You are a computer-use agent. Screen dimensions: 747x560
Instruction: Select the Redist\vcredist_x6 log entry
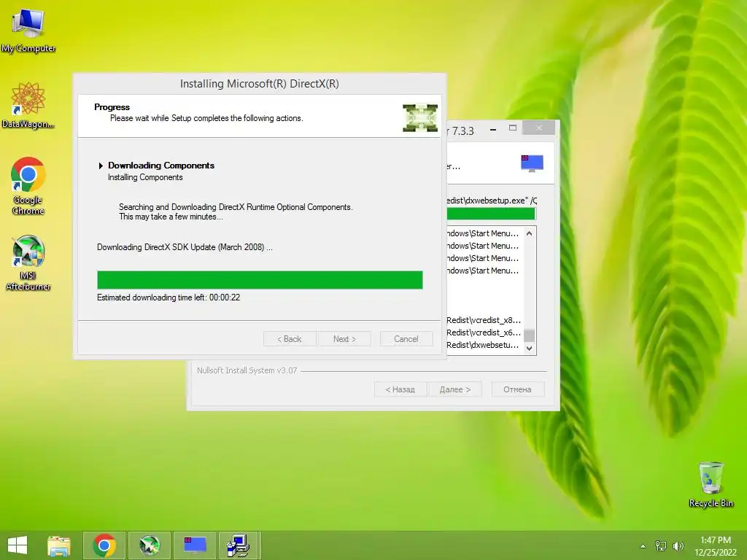[x=484, y=332]
